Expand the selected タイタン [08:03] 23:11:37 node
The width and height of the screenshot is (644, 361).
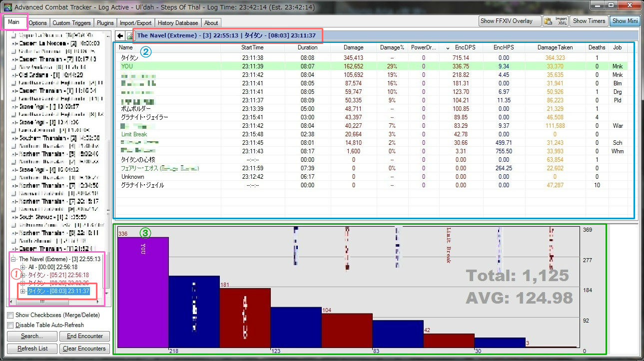click(x=22, y=291)
